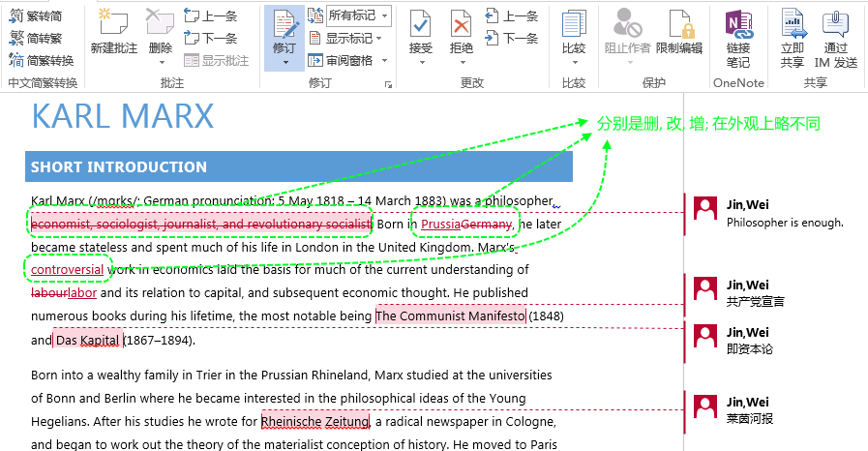Viewport: 868px width, 451px height.
Task: Click the inserted word 'controversial'
Action: [67, 269]
